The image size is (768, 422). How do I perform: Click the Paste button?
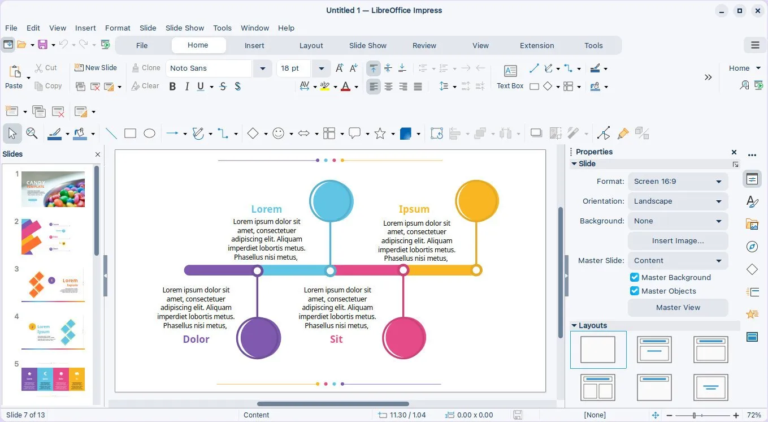click(14, 77)
